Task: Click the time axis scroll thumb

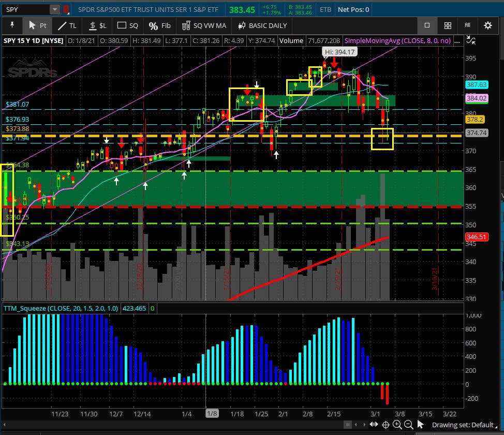Action: click(x=347, y=425)
